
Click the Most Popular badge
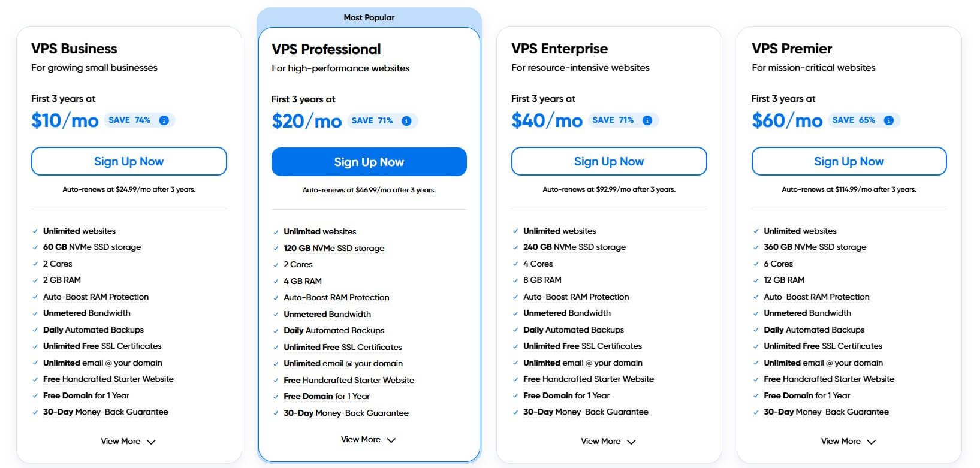(x=369, y=17)
